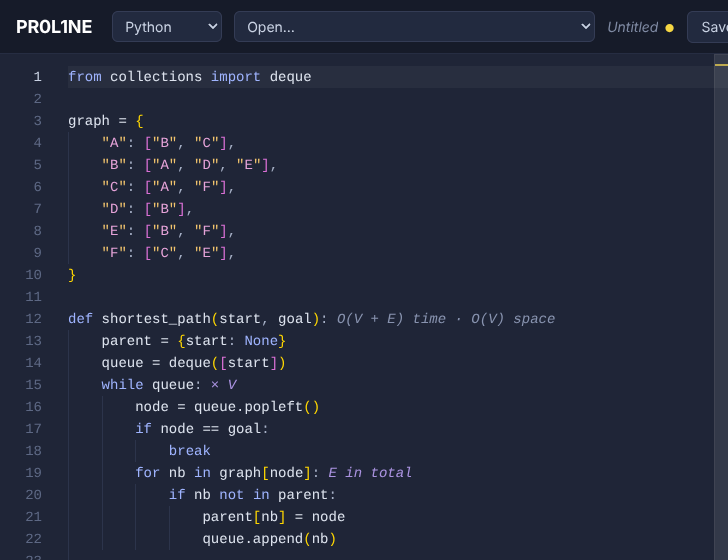Open the Python language dropdown
This screenshot has height=560, width=728.
click(167, 27)
